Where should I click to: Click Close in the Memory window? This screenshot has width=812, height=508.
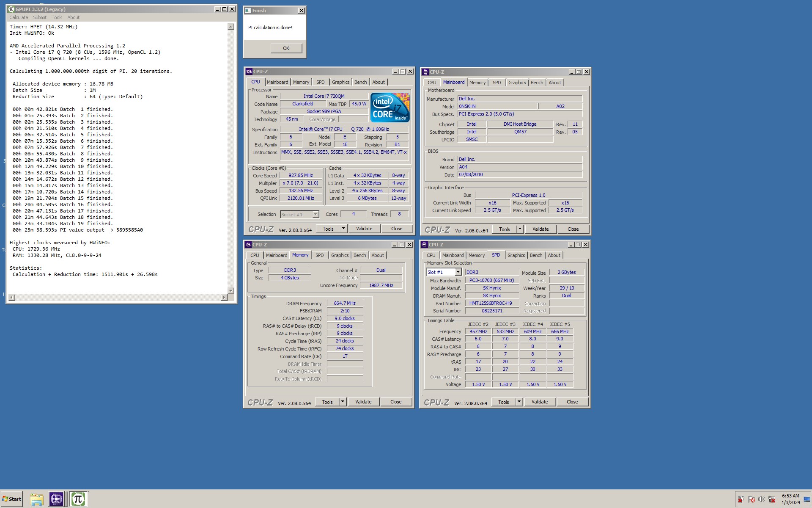click(396, 402)
